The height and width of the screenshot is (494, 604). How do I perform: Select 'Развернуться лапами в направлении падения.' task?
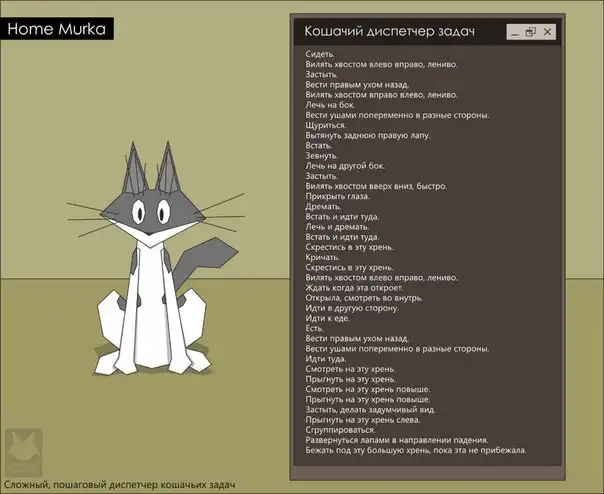(396, 439)
